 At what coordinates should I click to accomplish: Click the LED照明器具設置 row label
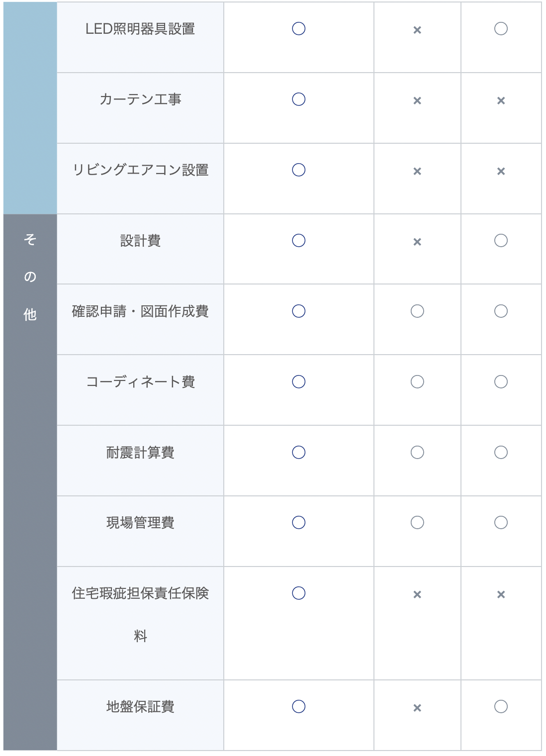pyautogui.click(x=140, y=29)
